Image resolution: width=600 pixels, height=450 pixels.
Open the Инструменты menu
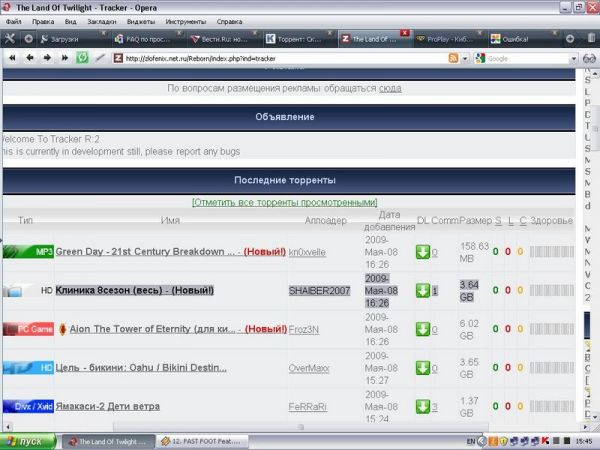click(186, 22)
